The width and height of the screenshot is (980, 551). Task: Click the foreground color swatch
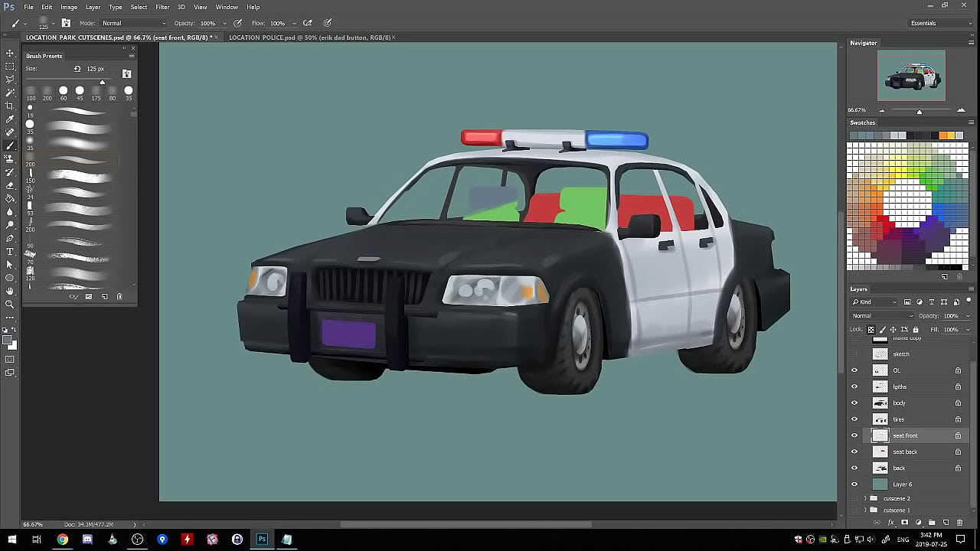(7, 341)
